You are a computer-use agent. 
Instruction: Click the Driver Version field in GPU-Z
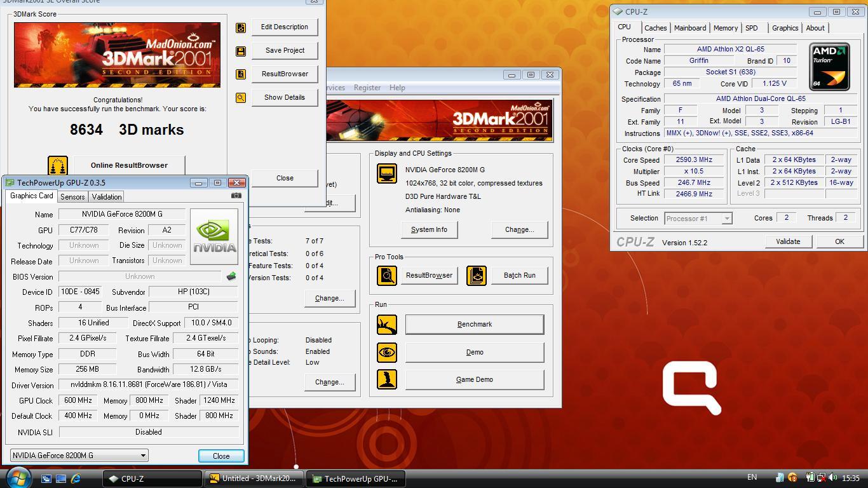pyautogui.click(x=149, y=385)
